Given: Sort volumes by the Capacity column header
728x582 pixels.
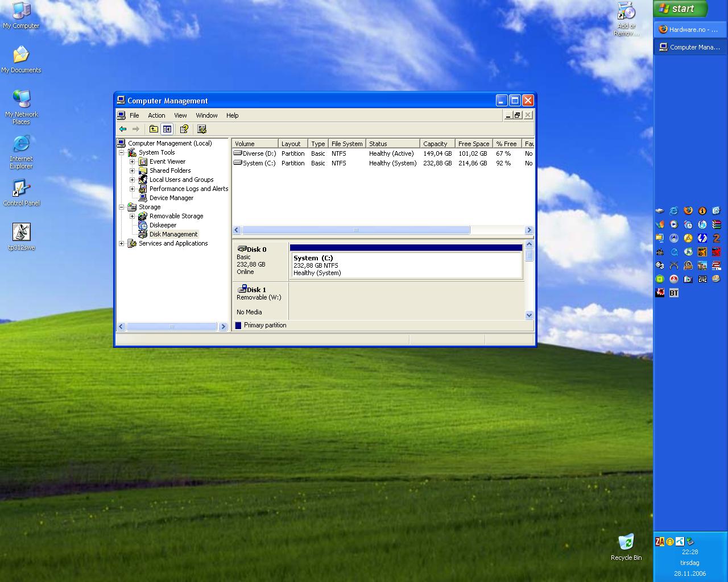Looking at the screenshot, I should (x=436, y=144).
